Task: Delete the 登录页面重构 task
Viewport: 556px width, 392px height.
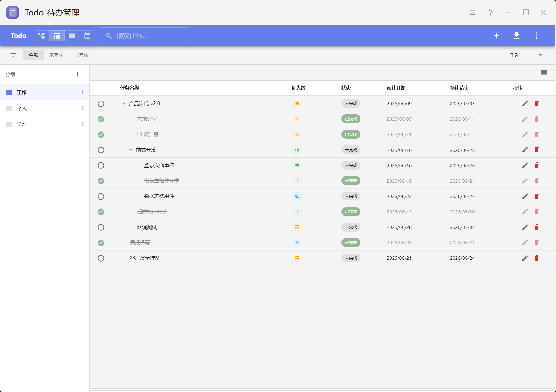Action: pos(537,165)
